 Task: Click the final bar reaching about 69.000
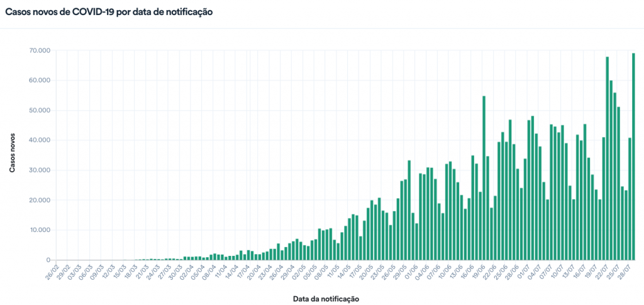tap(633, 157)
